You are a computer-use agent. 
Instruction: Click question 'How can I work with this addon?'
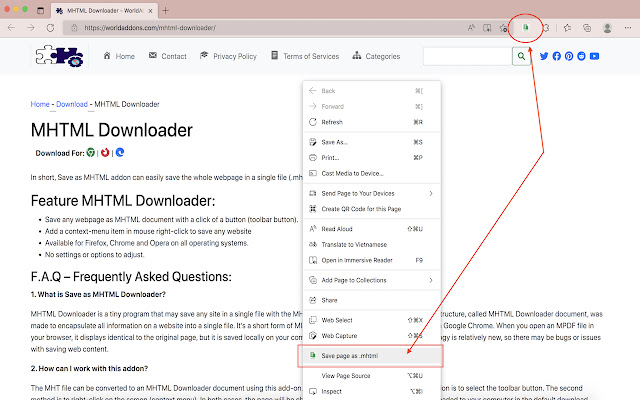click(x=89, y=368)
